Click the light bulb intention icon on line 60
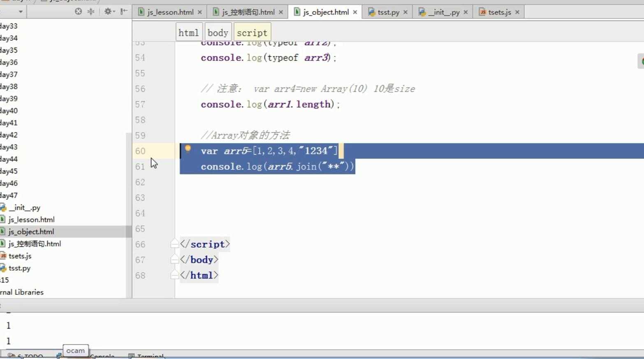Screen dimensions: 644x359 coord(188,149)
